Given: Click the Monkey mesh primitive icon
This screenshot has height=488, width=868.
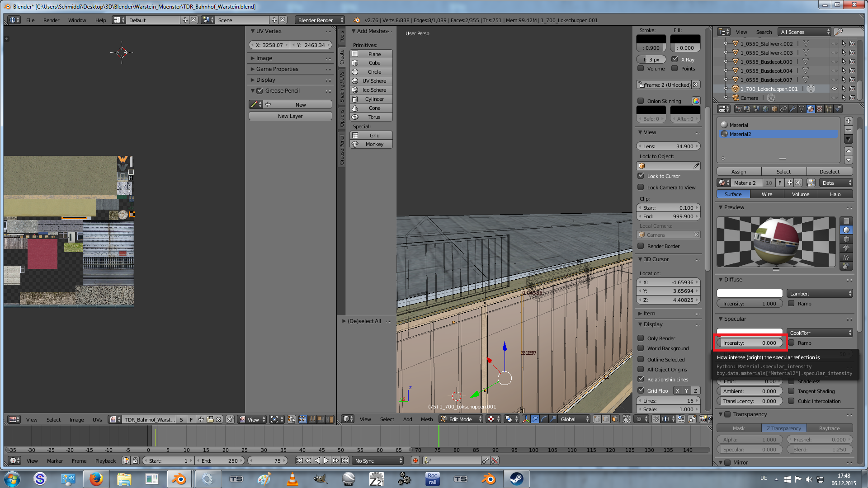Looking at the screenshot, I should [355, 144].
